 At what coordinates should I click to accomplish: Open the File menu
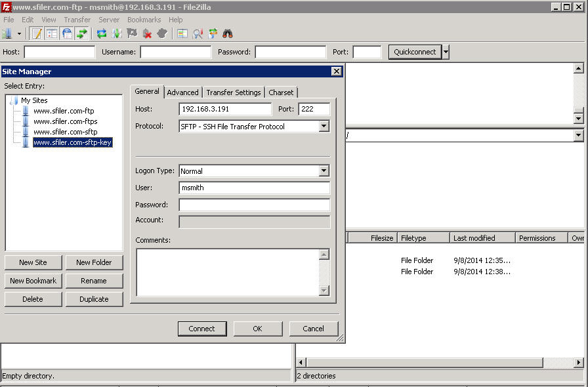click(9, 20)
